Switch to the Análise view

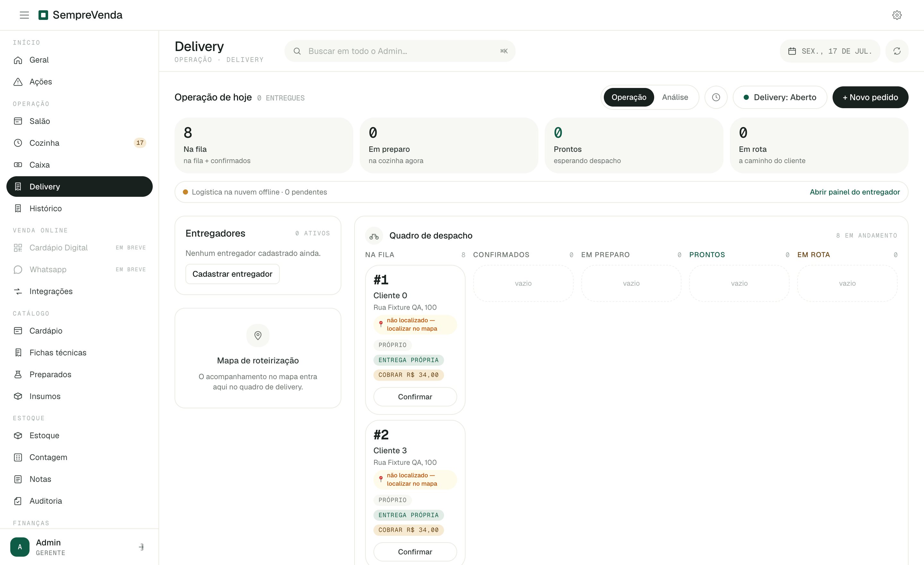coord(675,97)
